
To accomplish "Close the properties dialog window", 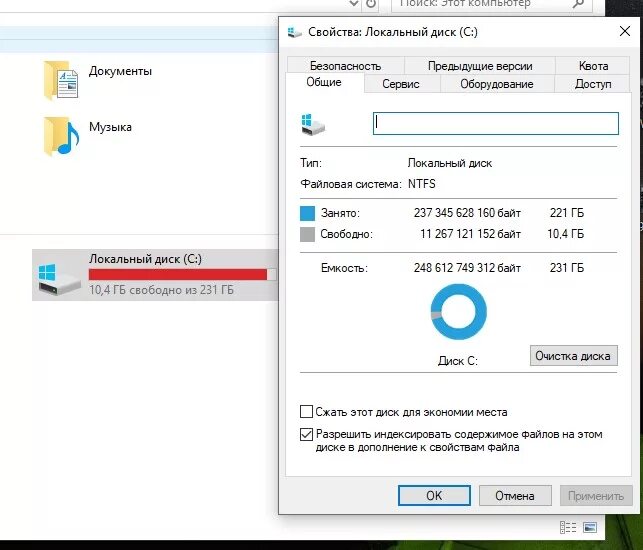I will point(625,31).
